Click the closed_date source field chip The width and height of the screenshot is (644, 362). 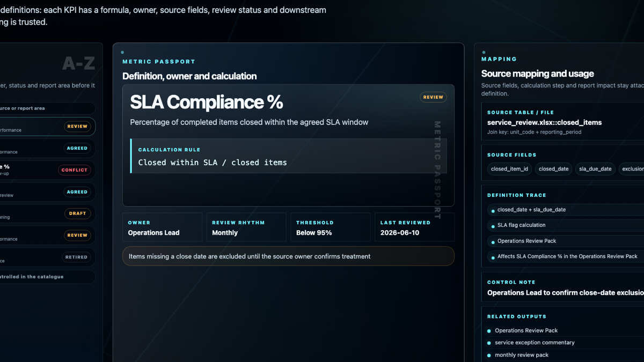pos(553,168)
